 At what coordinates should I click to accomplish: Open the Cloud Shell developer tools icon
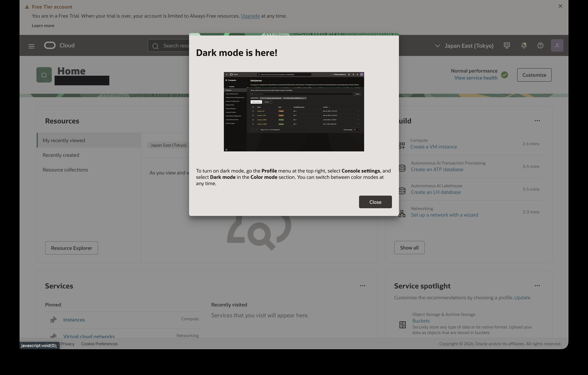[507, 45]
